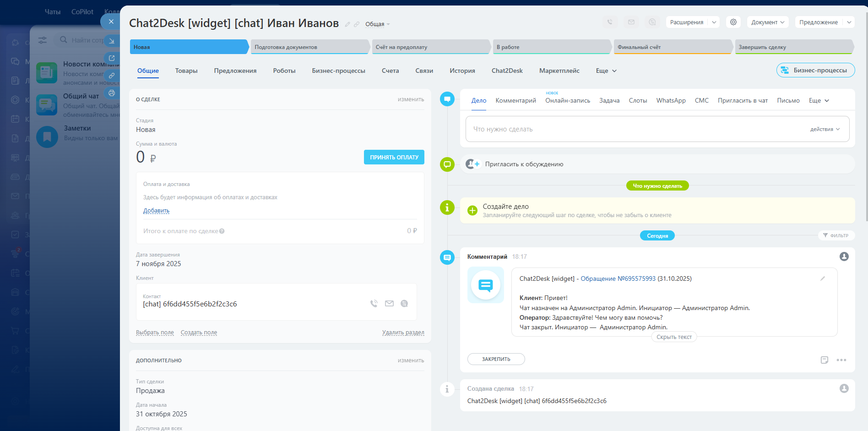Expand the Еще menu in the deal tabs

pos(606,71)
